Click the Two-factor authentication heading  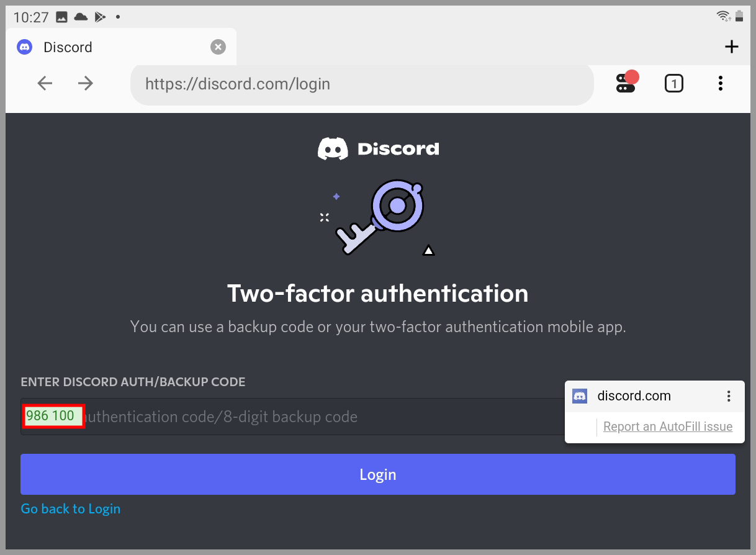coord(378,294)
